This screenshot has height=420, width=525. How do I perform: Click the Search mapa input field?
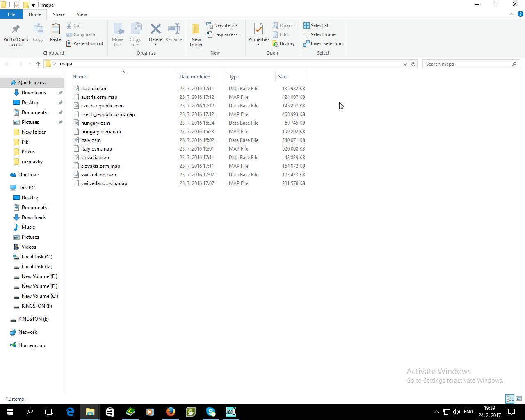coord(468,64)
